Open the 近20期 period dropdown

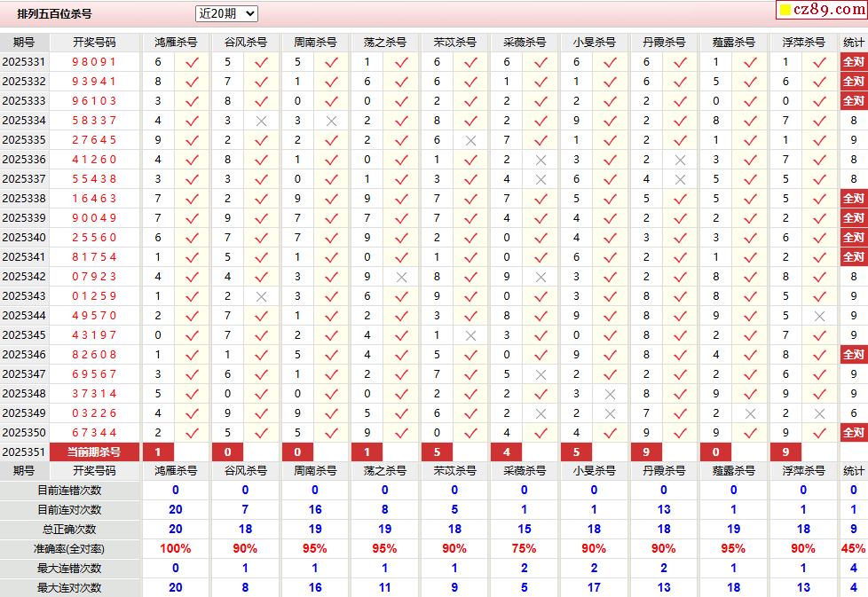pyautogui.click(x=226, y=14)
